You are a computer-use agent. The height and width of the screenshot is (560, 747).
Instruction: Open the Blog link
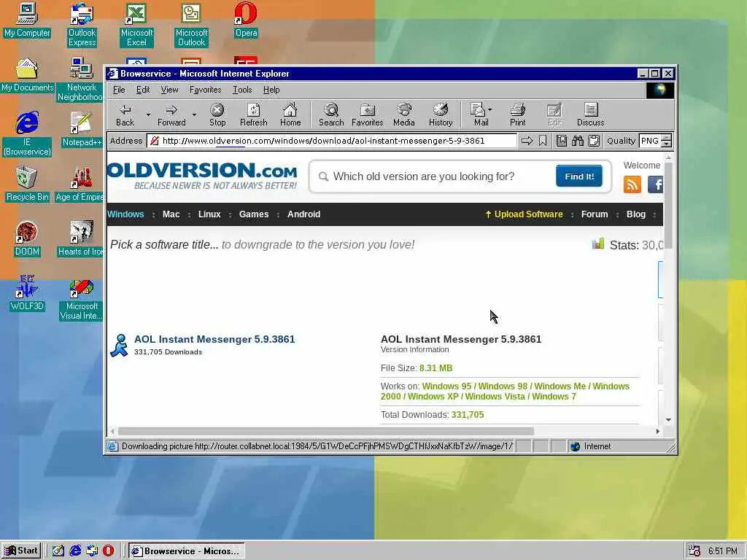[635, 214]
